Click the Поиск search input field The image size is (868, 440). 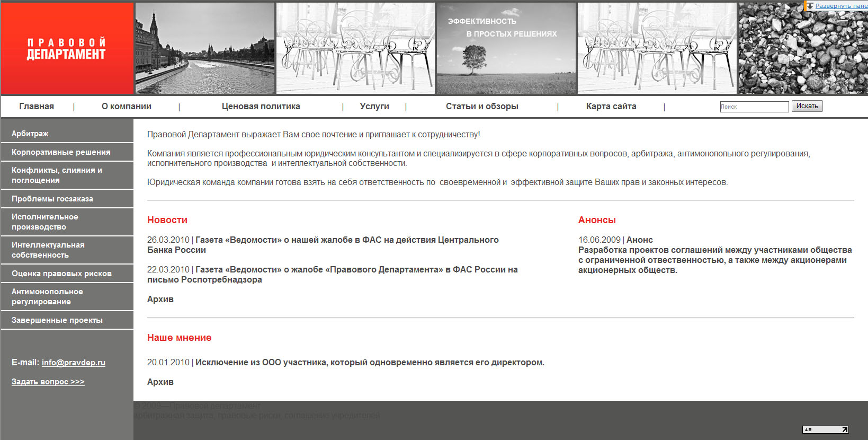754,107
